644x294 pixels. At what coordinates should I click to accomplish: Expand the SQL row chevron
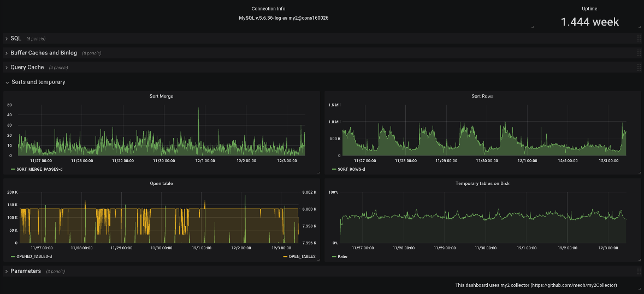point(7,39)
